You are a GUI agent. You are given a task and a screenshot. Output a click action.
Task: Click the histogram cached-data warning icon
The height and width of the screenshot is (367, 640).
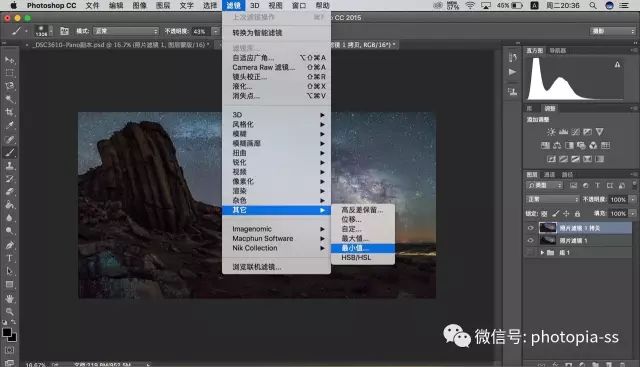click(617, 65)
